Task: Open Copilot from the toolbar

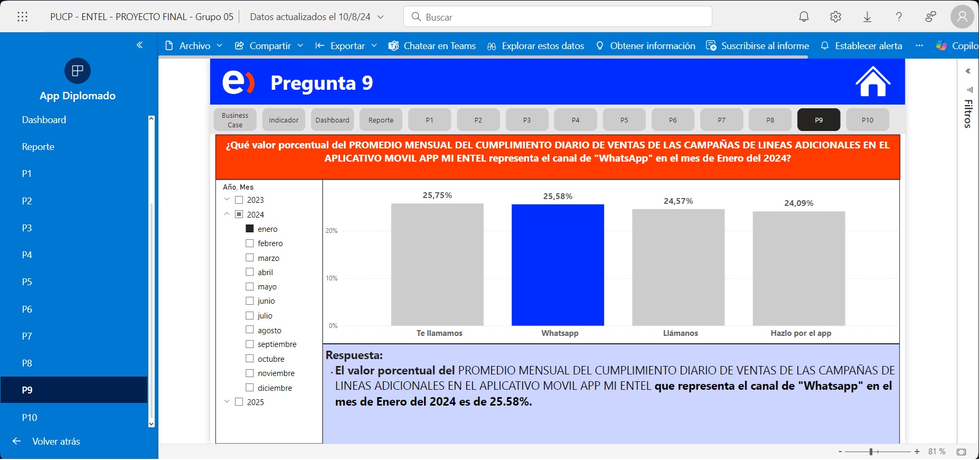Action: [x=958, y=46]
